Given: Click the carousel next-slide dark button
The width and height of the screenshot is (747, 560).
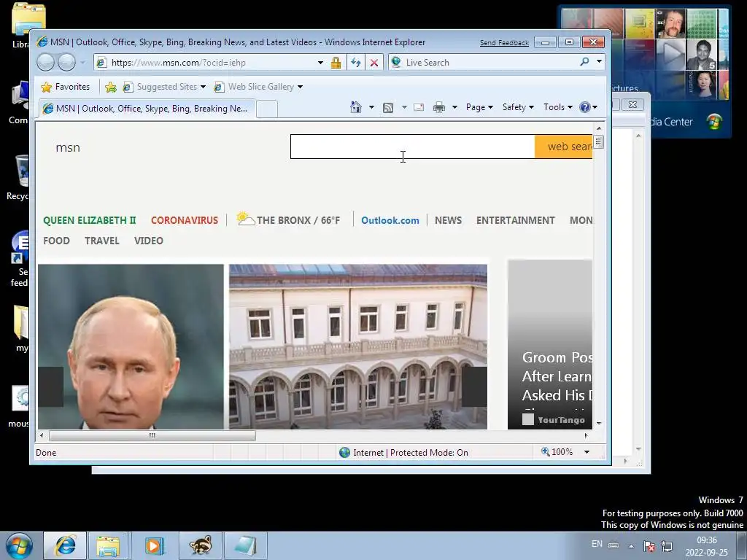Looking at the screenshot, I should (x=474, y=386).
